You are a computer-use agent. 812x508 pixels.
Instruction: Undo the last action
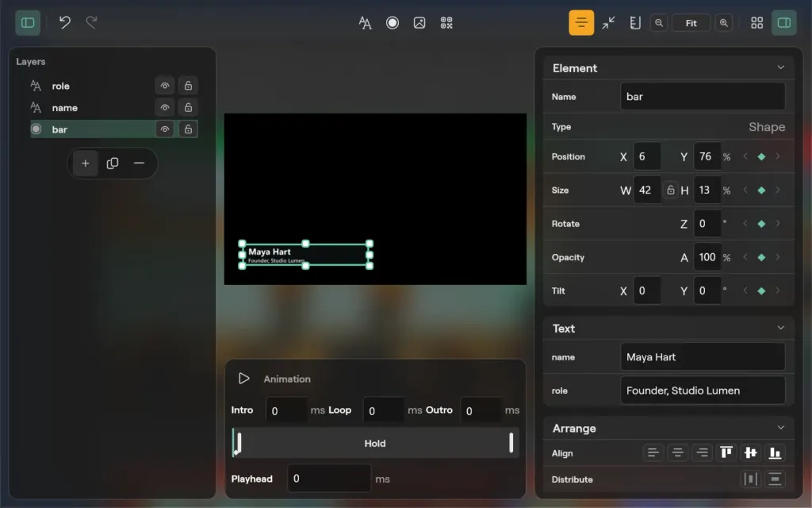[x=65, y=22]
